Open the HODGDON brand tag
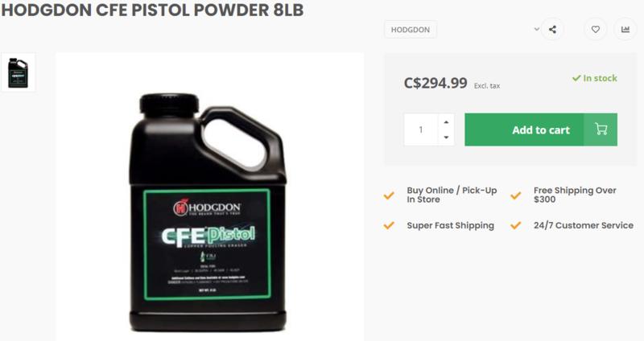This screenshot has width=644, height=341. 411,30
